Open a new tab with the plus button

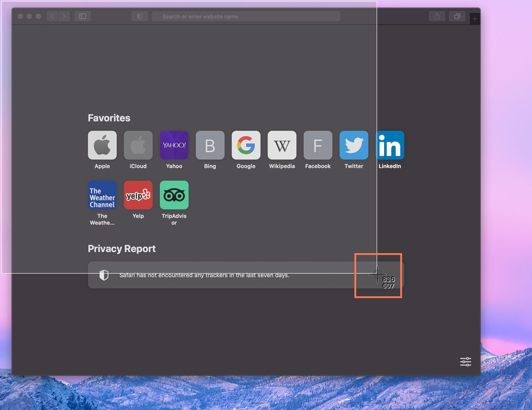(474, 18)
